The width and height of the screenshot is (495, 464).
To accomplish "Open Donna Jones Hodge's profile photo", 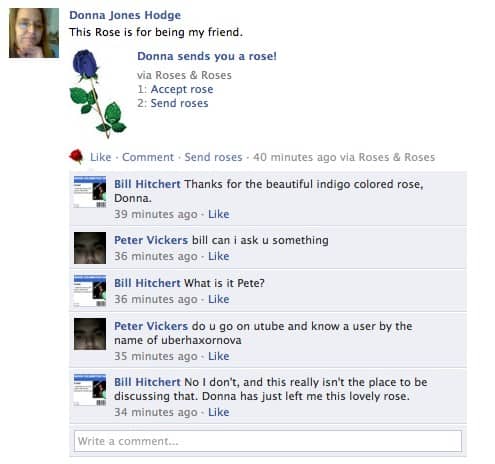I will pos(34,33).
